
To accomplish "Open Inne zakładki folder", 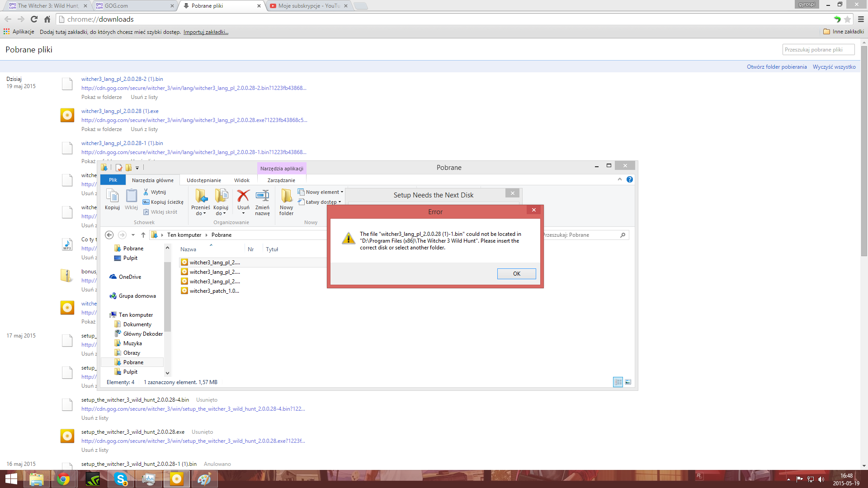I will 844,32.
